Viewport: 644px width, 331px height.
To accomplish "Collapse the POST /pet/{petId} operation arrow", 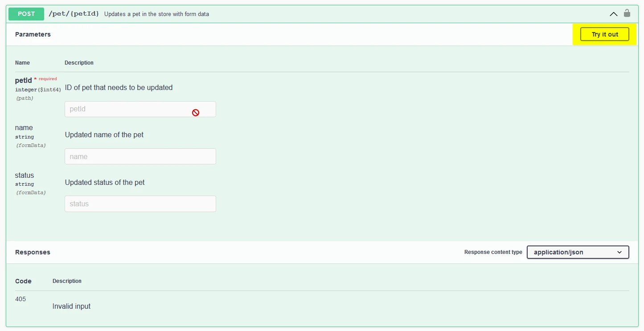I will point(614,14).
